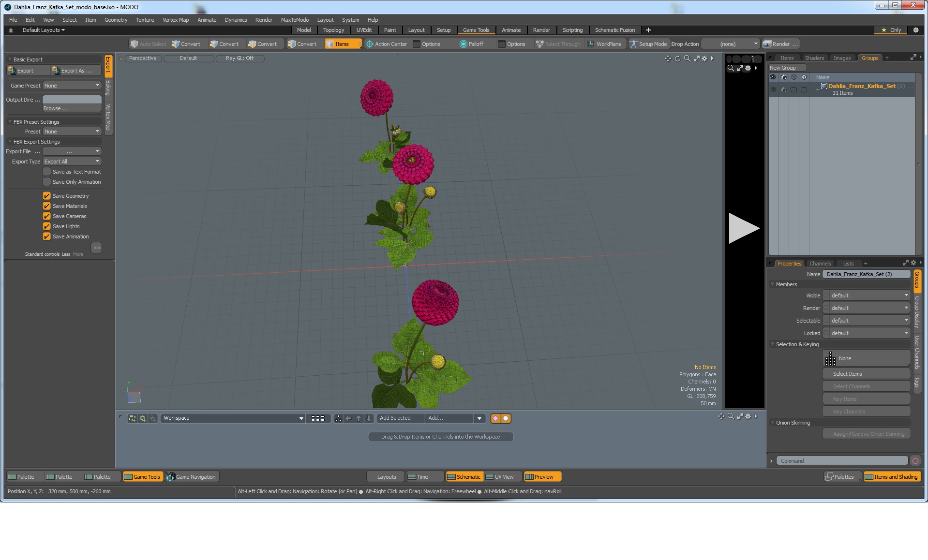Open the Game Navigation palette
Image resolution: width=928 pixels, height=560 pixels.
[x=192, y=477]
